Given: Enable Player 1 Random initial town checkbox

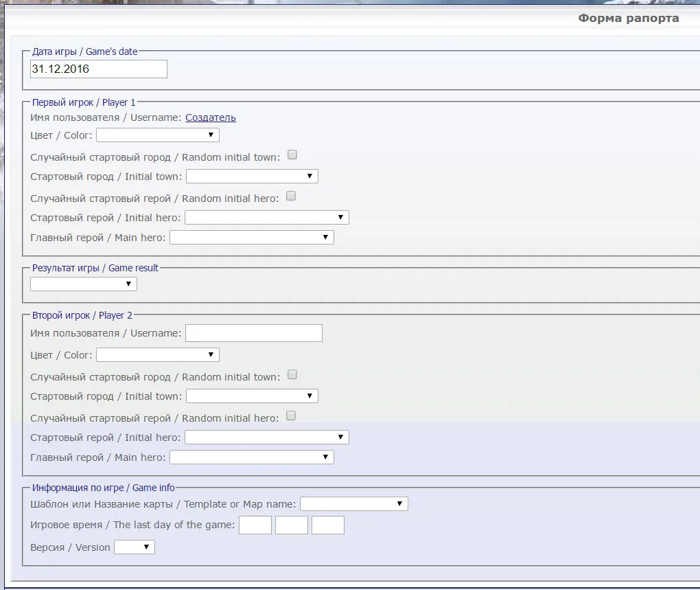Looking at the screenshot, I should (292, 155).
